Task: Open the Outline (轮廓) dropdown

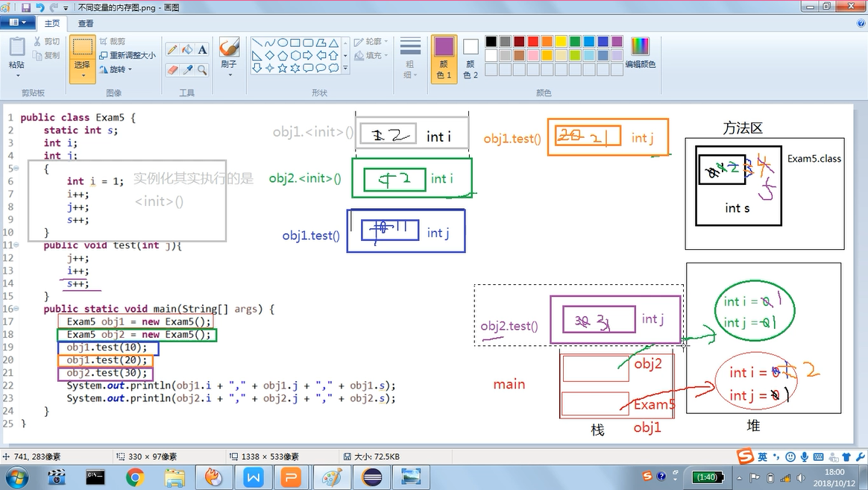Action: click(371, 42)
